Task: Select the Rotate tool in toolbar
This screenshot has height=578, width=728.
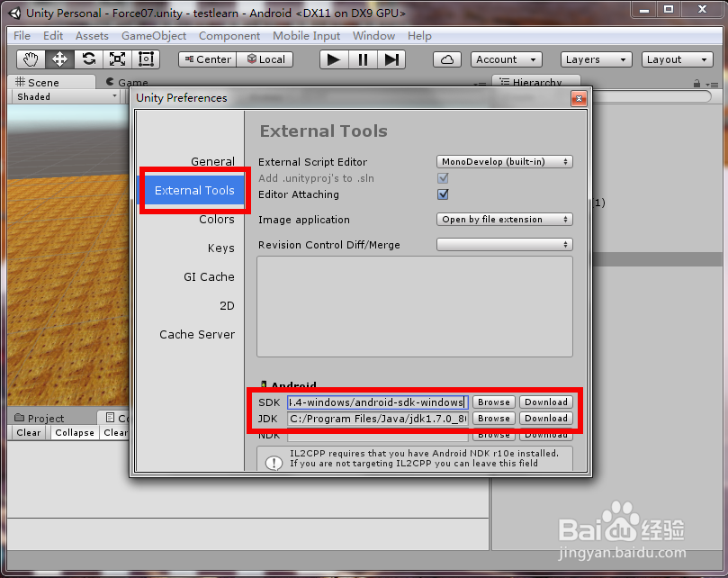Action: [89, 59]
